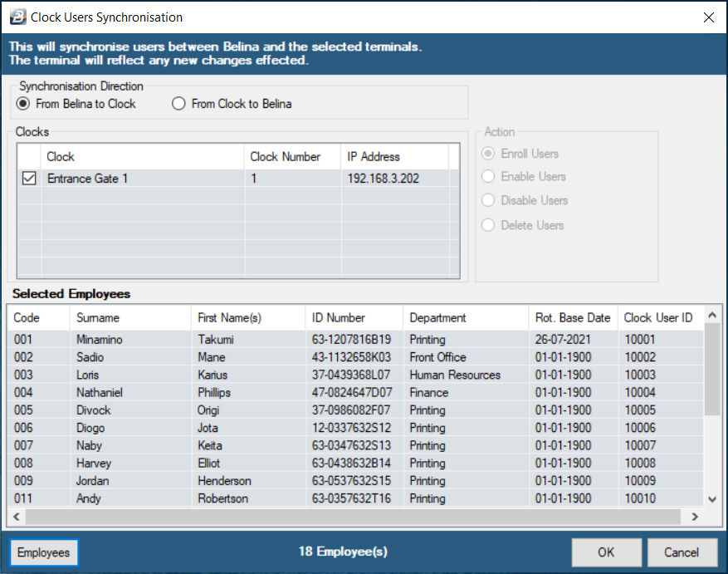Click the Finance department cell

pos(429,392)
